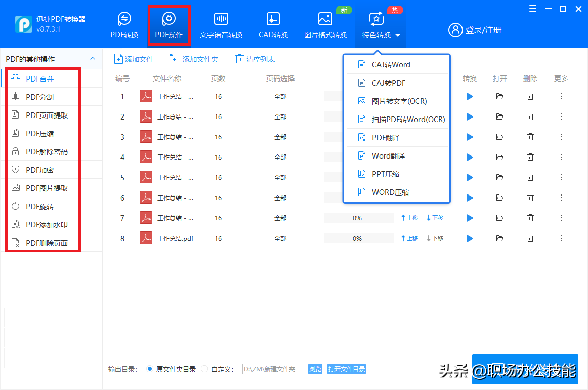Open the more options menu for row 3
588x390 pixels.
tap(561, 137)
